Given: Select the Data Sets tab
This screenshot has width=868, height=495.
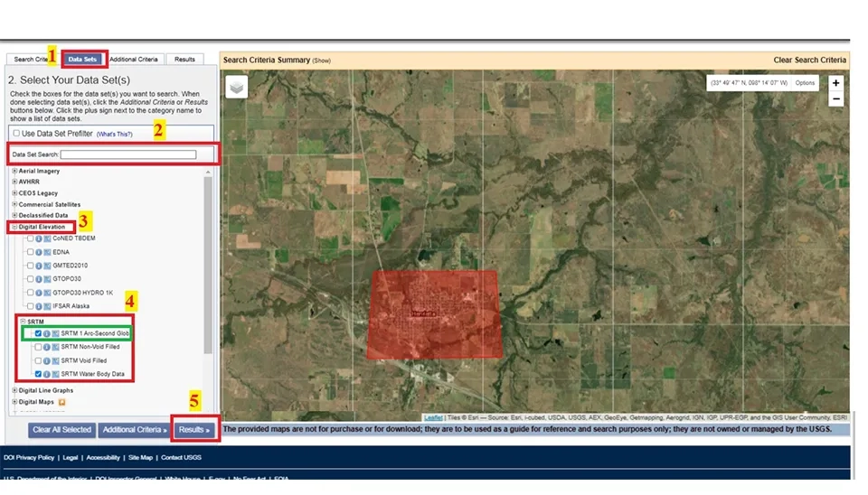Looking at the screenshot, I should point(82,60).
